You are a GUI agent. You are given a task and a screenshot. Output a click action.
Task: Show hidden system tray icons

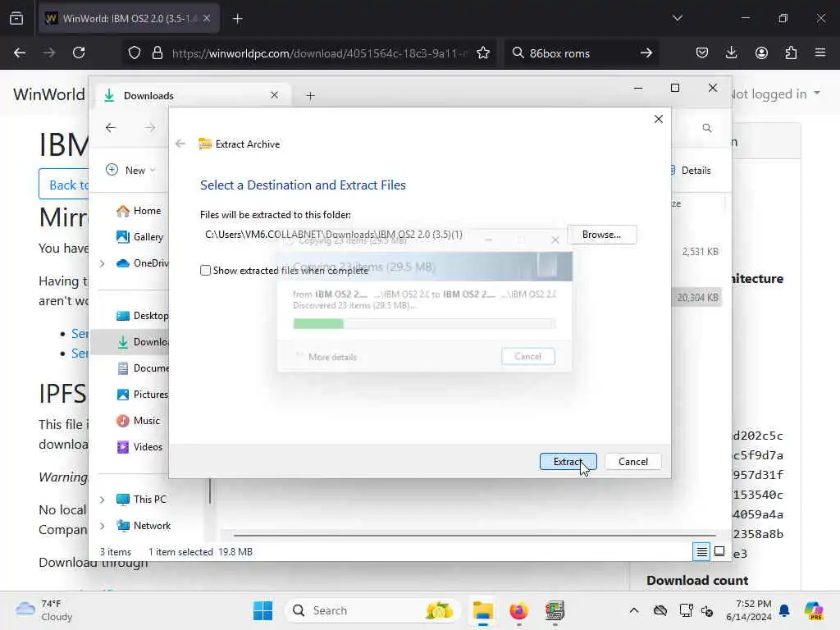pyautogui.click(x=634, y=610)
